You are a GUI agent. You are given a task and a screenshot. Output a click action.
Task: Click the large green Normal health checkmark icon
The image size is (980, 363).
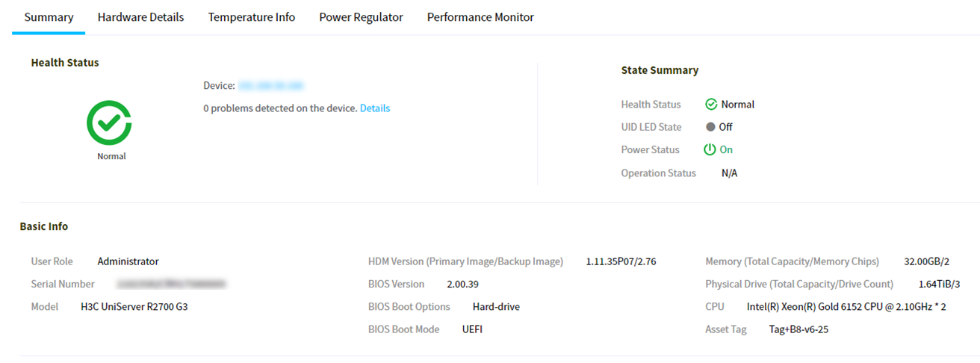click(x=109, y=122)
